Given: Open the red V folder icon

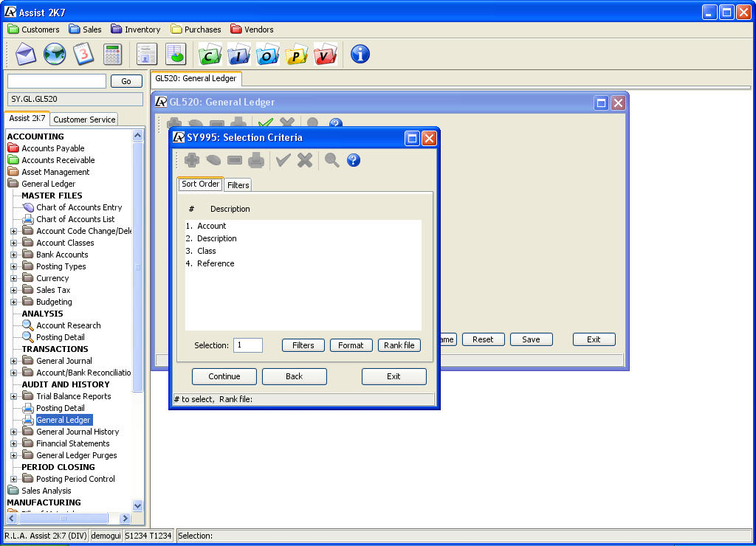Looking at the screenshot, I should tap(326, 54).
